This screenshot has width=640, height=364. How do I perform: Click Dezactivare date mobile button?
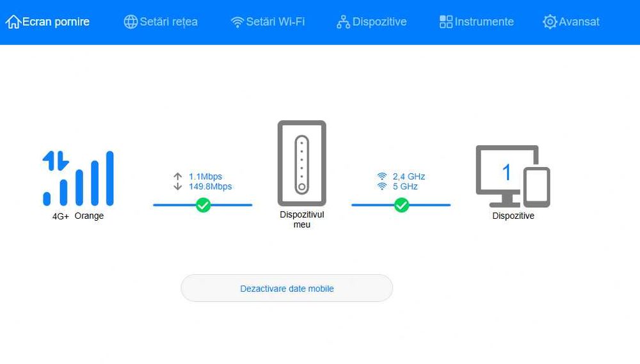(x=287, y=288)
